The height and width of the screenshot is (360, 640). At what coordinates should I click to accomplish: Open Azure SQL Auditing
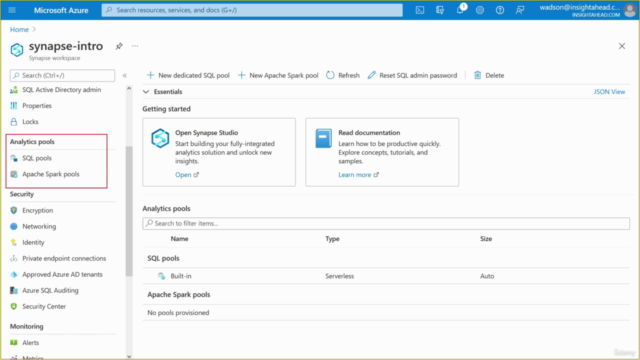coord(50,290)
